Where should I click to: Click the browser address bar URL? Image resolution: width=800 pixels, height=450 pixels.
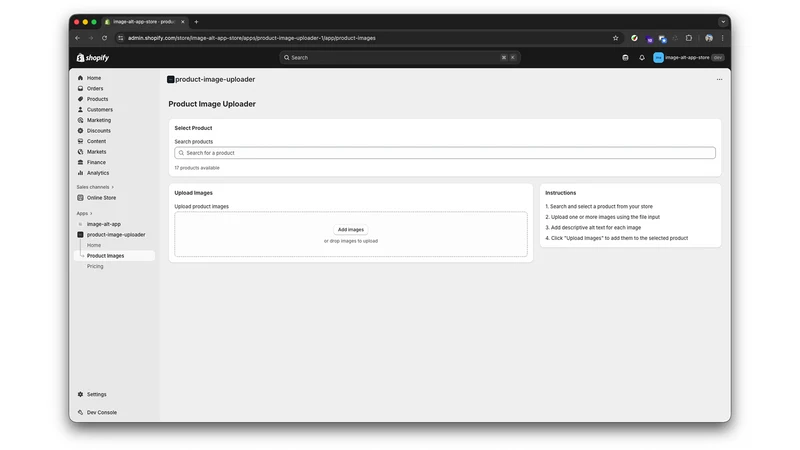252,38
